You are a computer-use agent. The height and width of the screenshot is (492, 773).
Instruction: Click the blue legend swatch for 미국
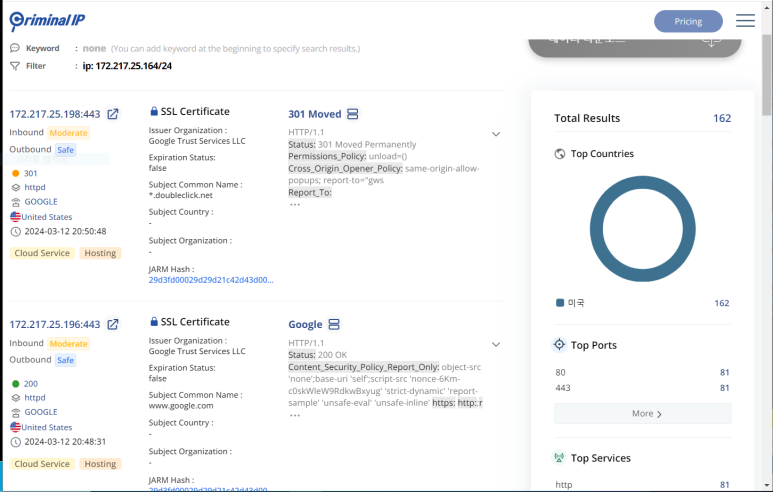560,303
